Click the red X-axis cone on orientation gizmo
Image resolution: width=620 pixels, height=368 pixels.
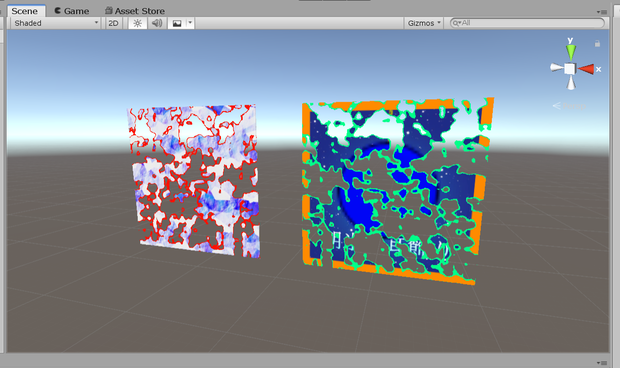[x=586, y=69]
